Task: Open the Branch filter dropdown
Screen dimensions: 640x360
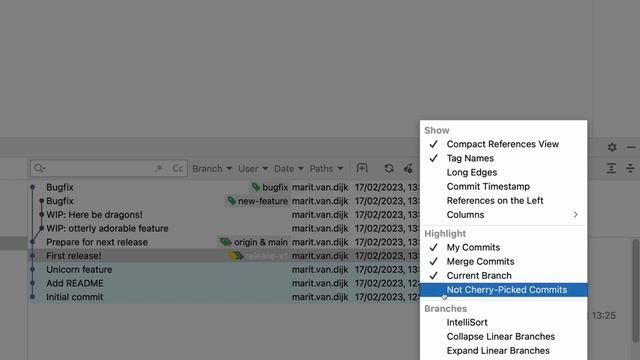Action: tap(212, 169)
